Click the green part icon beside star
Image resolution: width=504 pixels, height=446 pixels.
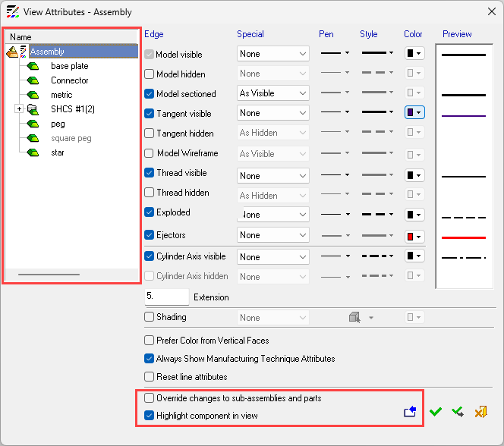point(33,152)
